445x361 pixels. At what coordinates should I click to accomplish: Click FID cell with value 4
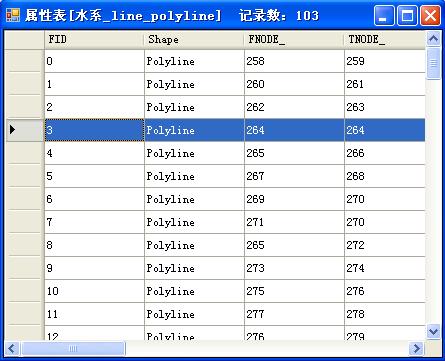[x=94, y=153]
